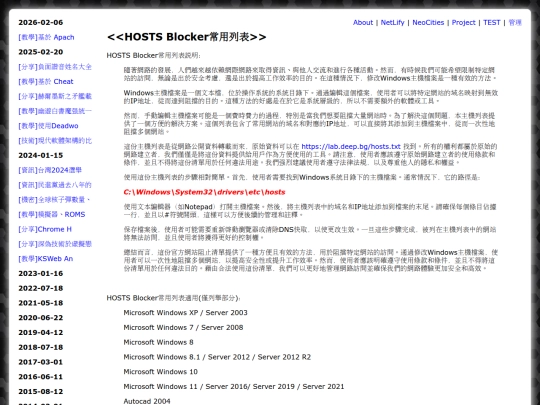The image size is (540, 405).
Task: Open the [資訊] link above the [機密] article
Action: pos(55,185)
